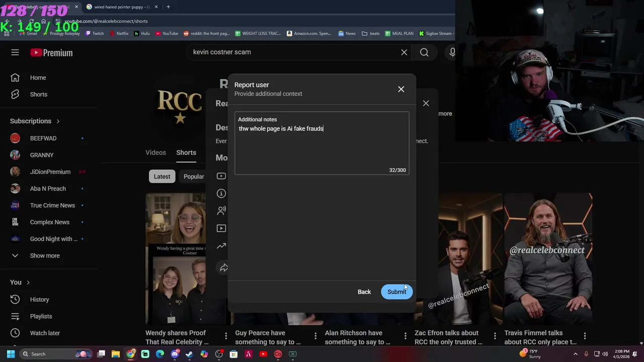Expand the Subscriptions section
Image resolution: width=644 pixels, height=362 pixels.
coord(35,121)
